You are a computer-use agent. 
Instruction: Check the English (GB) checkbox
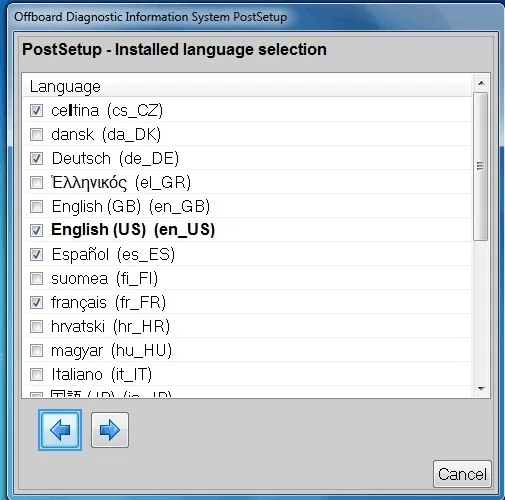coord(36,206)
